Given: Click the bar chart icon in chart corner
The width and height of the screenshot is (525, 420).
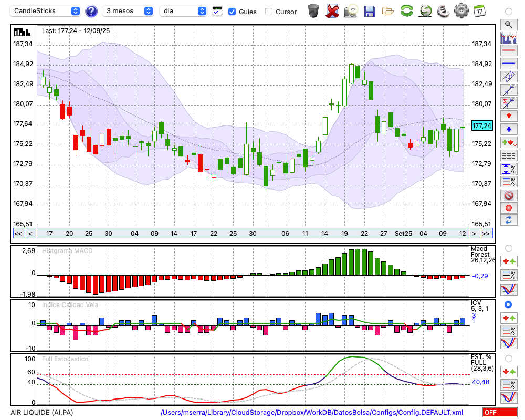Looking at the screenshot, I should tap(23, 32).
